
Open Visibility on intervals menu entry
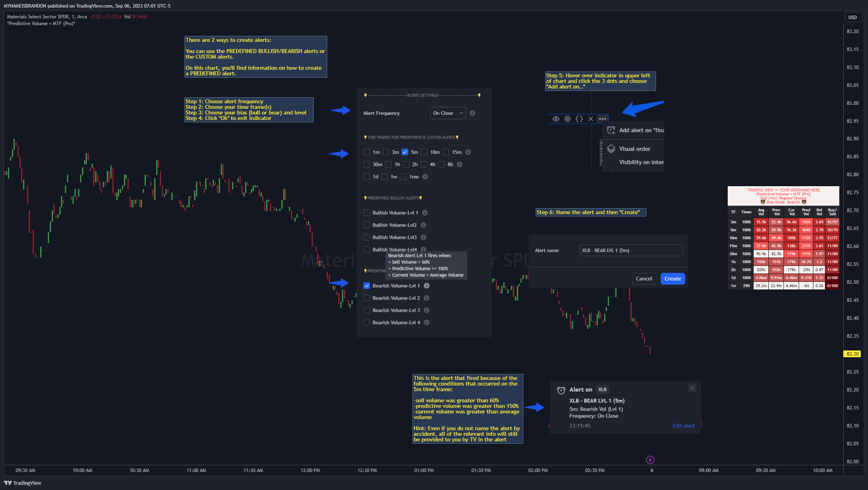[x=633, y=162]
